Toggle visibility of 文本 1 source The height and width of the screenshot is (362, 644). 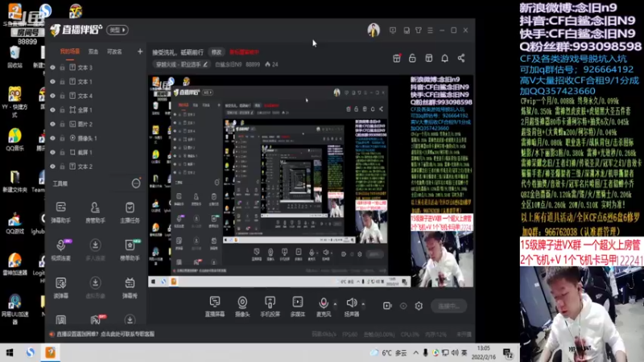(x=52, y=82)
